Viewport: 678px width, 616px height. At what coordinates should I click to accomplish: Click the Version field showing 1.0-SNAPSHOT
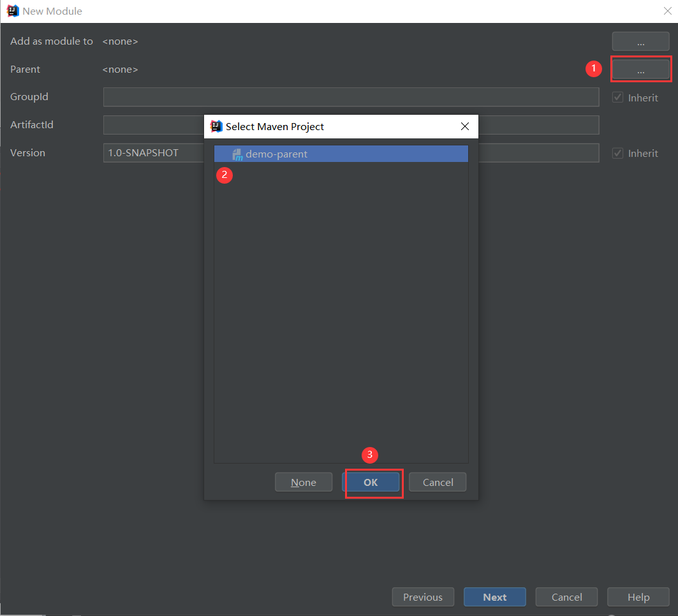point(351,153)
